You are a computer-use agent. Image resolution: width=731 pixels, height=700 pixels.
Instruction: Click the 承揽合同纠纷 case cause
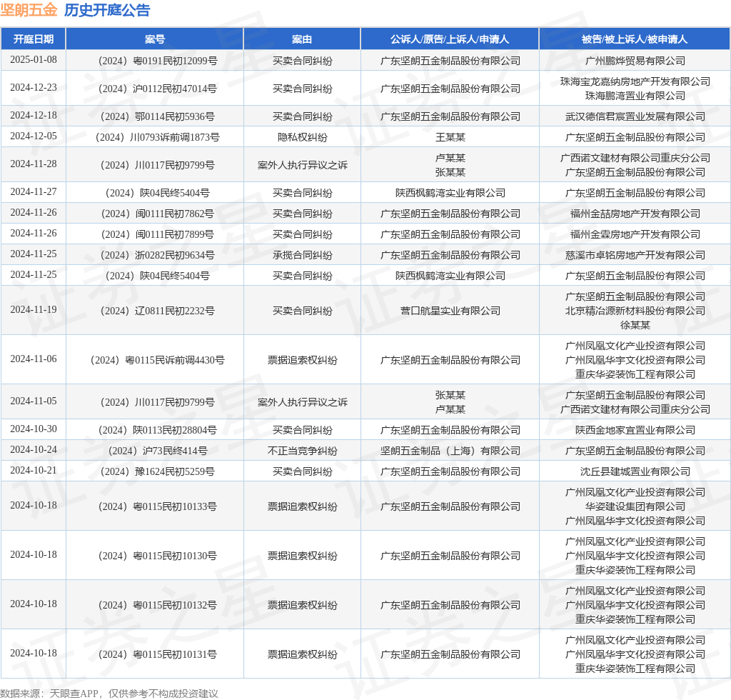tap(302, 255)
